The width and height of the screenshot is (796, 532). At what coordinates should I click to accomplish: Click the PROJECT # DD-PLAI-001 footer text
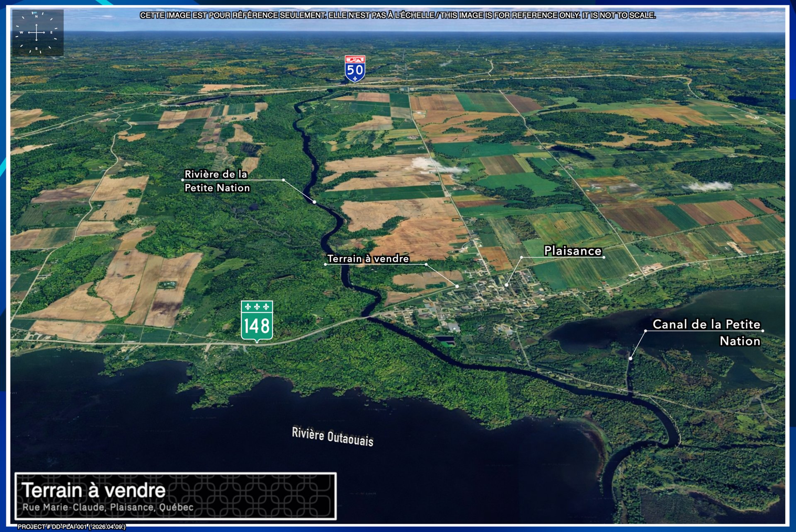tap(71, 527)
